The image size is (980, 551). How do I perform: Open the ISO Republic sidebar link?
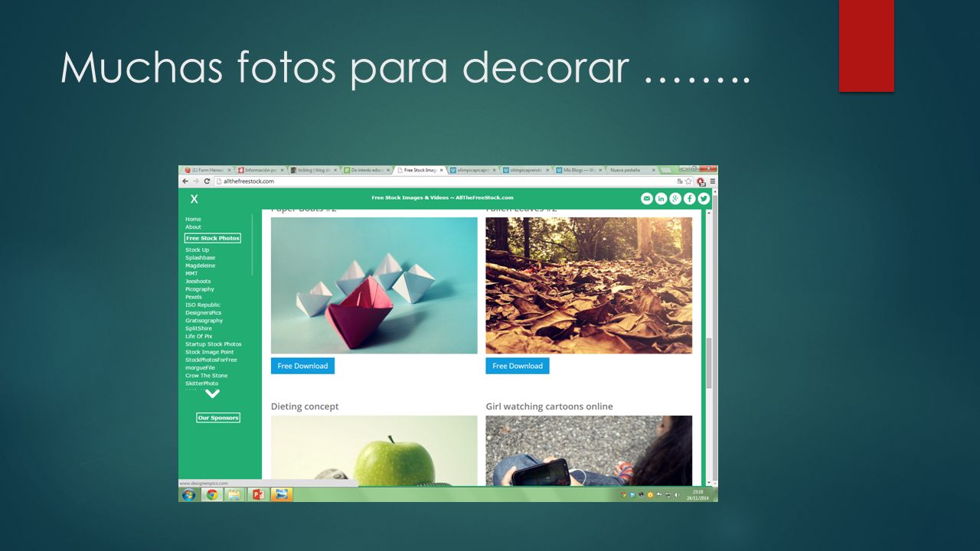tap(203, 305)
